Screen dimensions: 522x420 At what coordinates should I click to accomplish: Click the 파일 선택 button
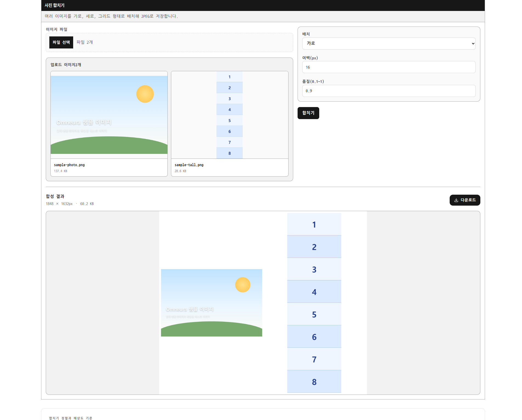(x=61, y=42)
